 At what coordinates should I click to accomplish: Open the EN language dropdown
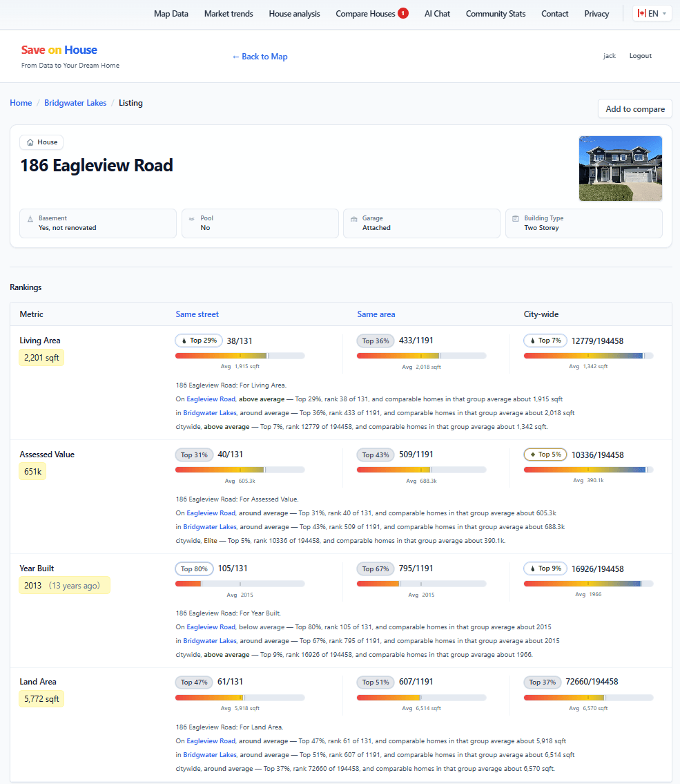pyautogui.click(x=652, y=12)
